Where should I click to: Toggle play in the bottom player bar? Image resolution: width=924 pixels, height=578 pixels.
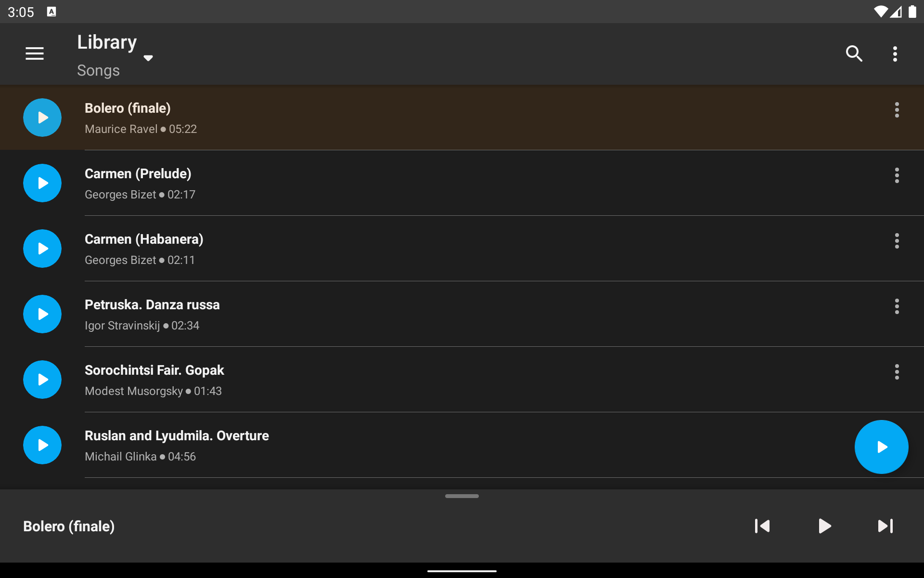[824, 526]
